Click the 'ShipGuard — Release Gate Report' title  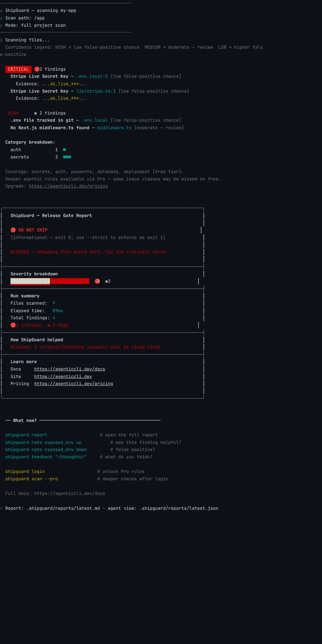click(x=51, y=216)
